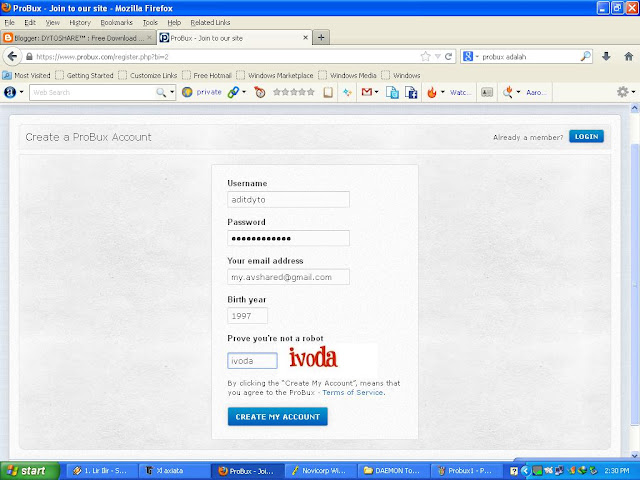Viewport: 640px width, 480px height.
Task: Click the flame Watch toolbar icon
Action: coord(432,93)
